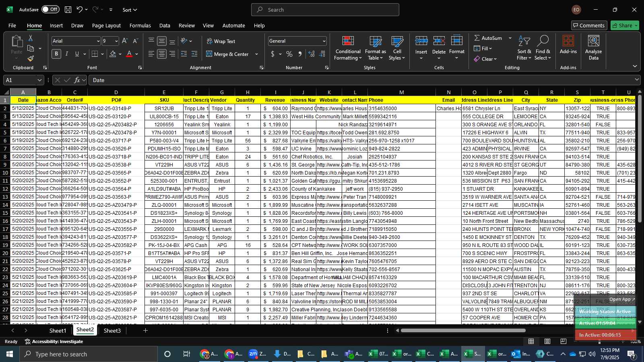Click the Undo arrow icon
This screenshot has height=362, width=644.
[80, 10]
